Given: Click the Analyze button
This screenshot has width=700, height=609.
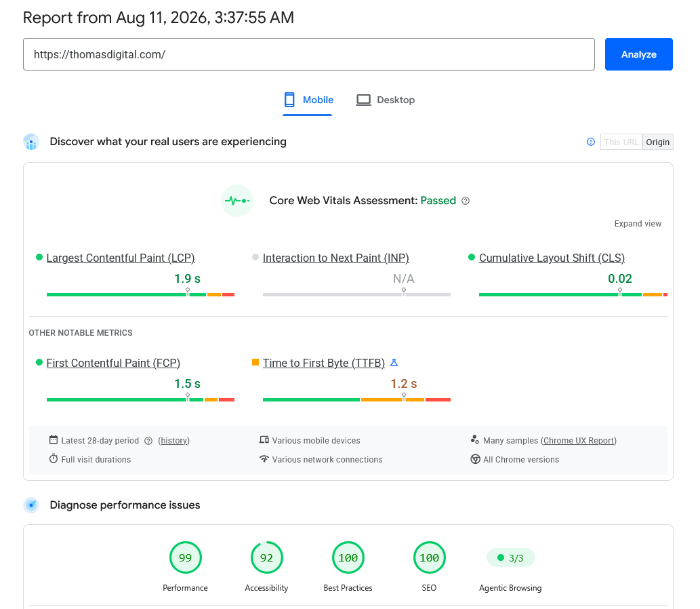Looking at the screenshot, I should 638,54.
